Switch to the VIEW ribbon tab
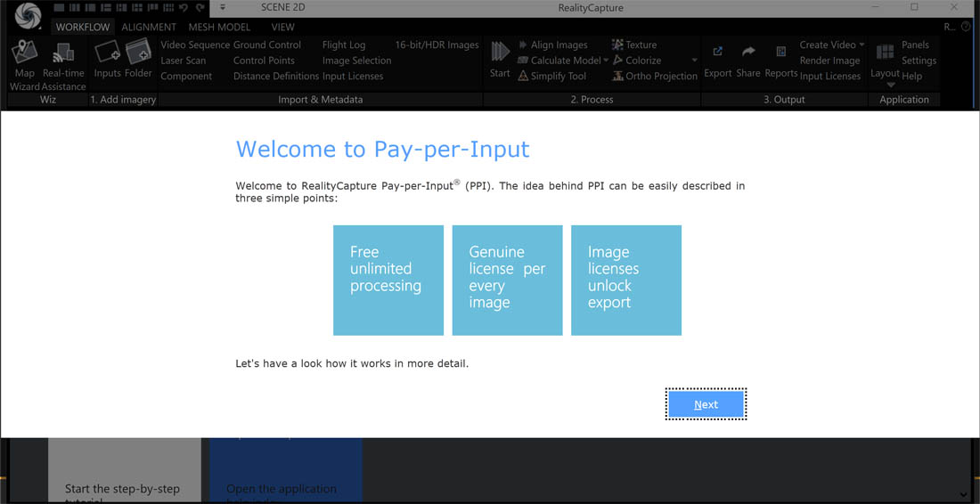The height and width of the screenshot is (504, 980). 282,27
